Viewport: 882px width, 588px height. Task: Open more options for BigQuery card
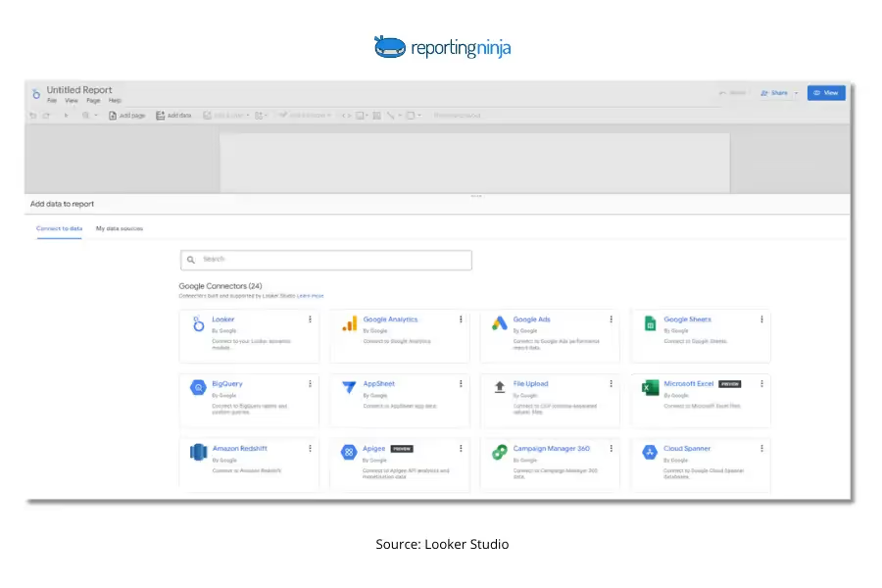click(x=310, y=384)
